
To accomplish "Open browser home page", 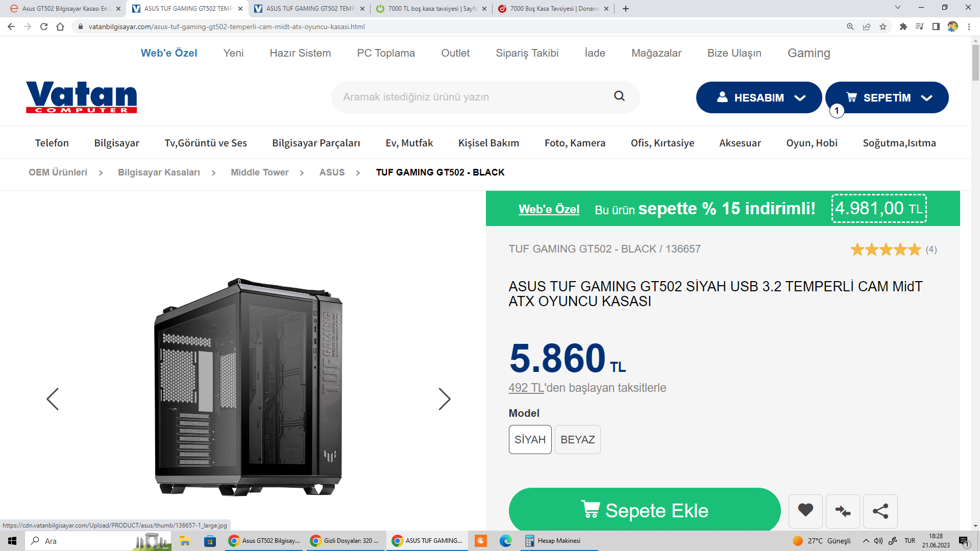I will [60, 27].
